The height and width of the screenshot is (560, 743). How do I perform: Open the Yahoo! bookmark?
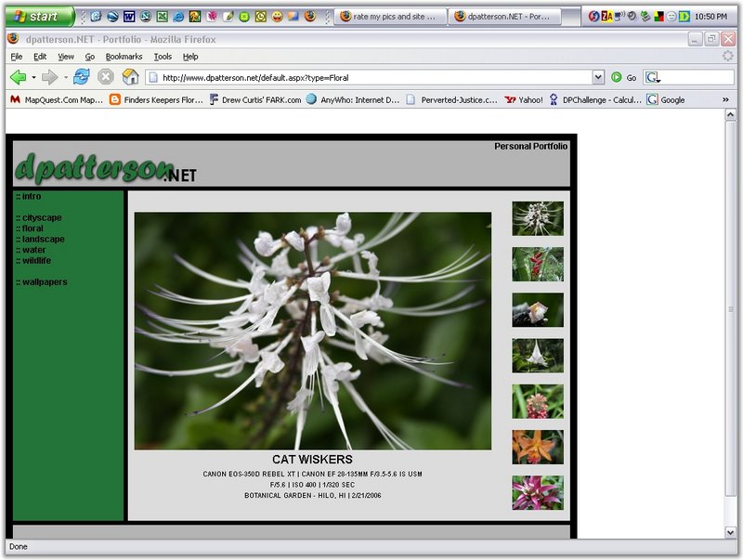click(x=524, y=100)
